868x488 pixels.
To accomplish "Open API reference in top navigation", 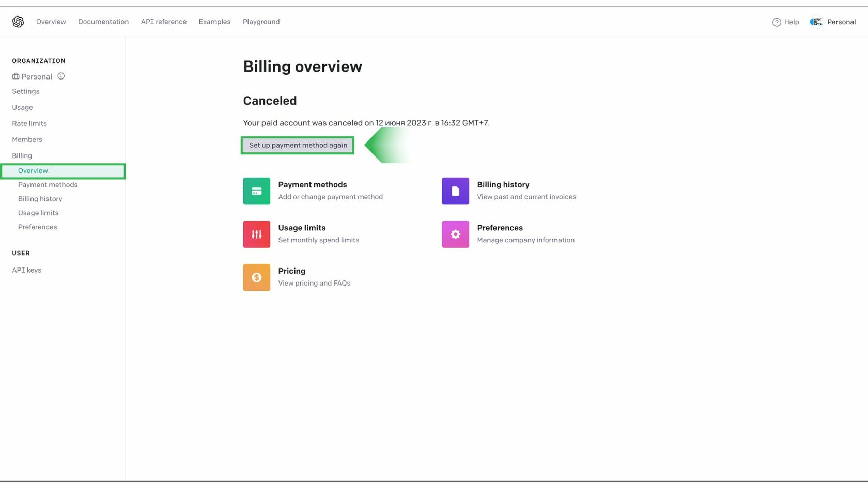I will coord(164,22).
